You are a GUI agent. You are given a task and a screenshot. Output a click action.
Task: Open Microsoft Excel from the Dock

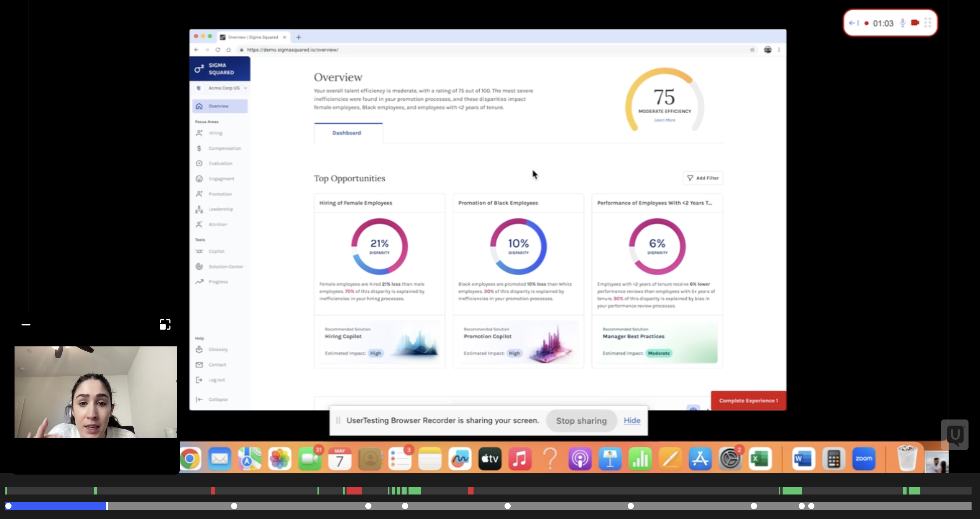pyautogui.click(x=760, y=459)
